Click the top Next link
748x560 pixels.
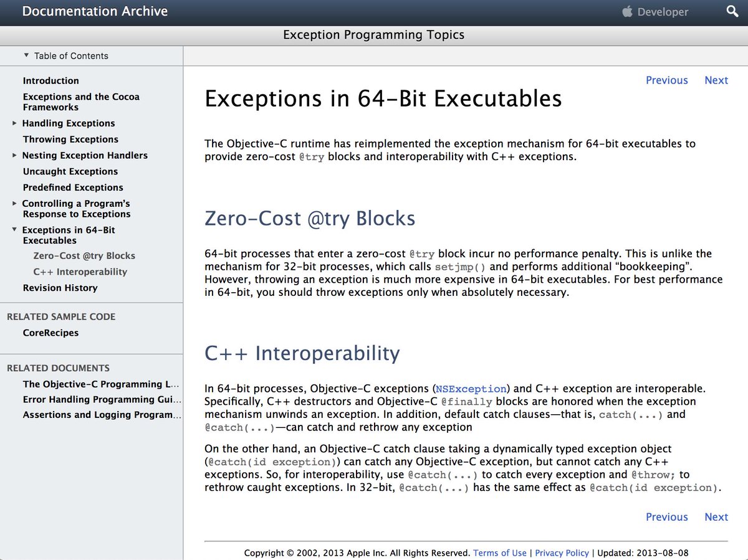tap(716, 80)
